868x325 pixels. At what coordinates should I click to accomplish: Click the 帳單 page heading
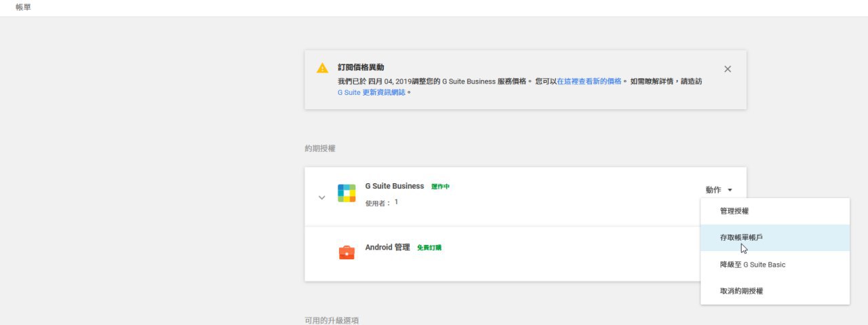[23, 7]
